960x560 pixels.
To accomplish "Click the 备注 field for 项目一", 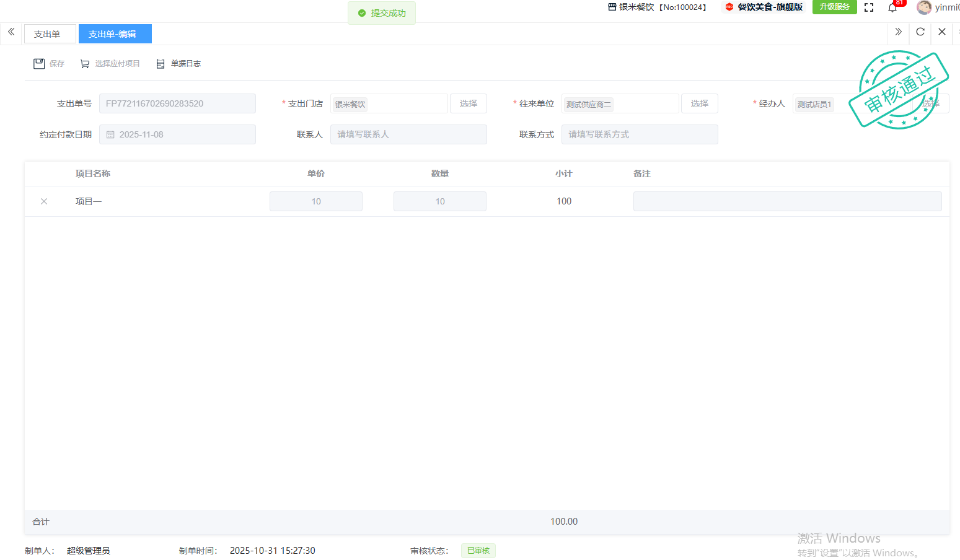I will (x=787, y=201).
